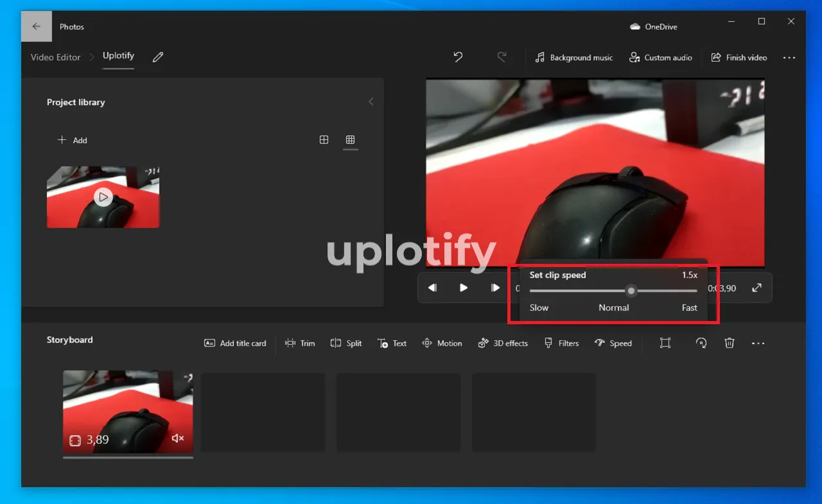Switch library to small grid view

pyautogui.click(x=350, y=140)
